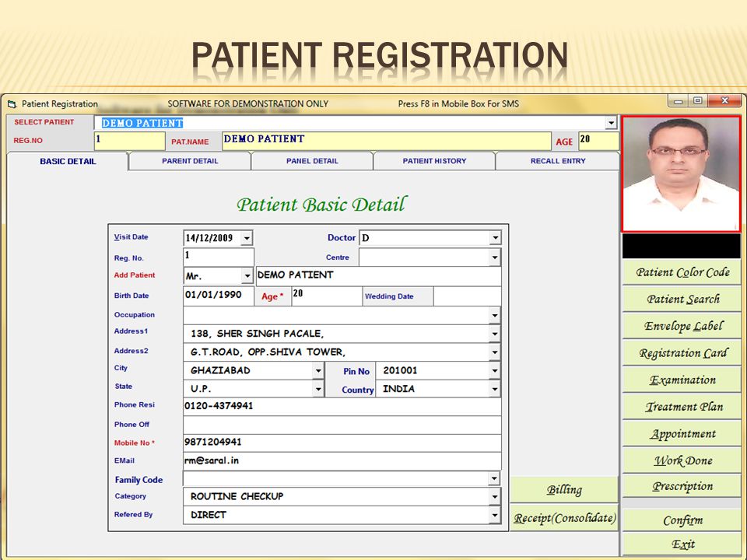
Task: Maximize the Patient Registration window
Action: coord(697,101)
